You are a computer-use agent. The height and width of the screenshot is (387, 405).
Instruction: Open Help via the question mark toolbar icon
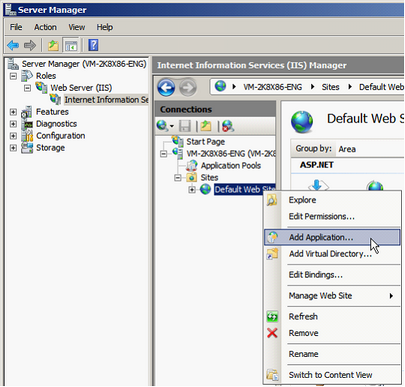coord(93,45)
